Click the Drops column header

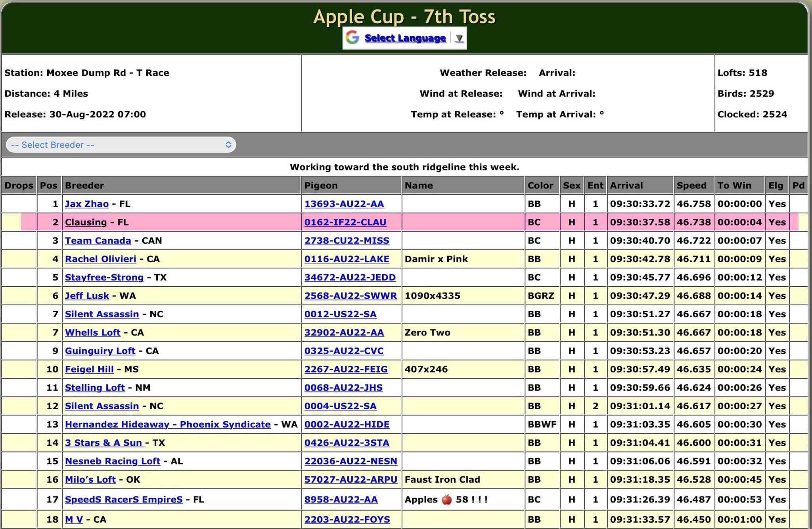(19, 186)
